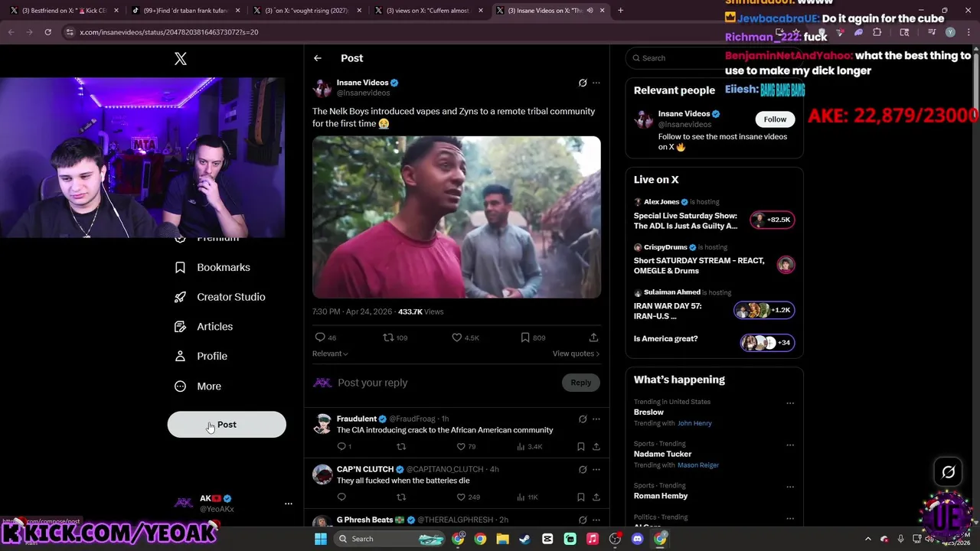The width and height of the screenshot is (980, 551).
Task: Expand the Relevant replies sort dropdown
Action: click(x=330, y=354)
